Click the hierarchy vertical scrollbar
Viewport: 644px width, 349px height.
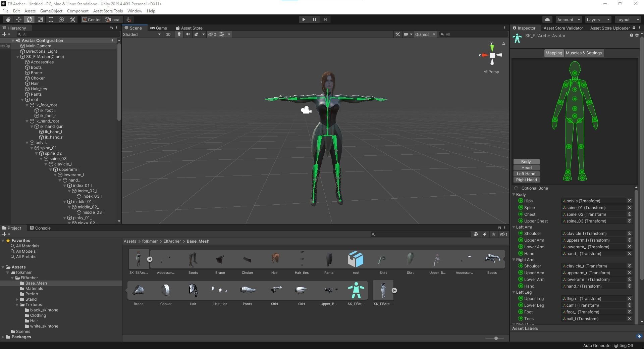[x=119, y=82]
